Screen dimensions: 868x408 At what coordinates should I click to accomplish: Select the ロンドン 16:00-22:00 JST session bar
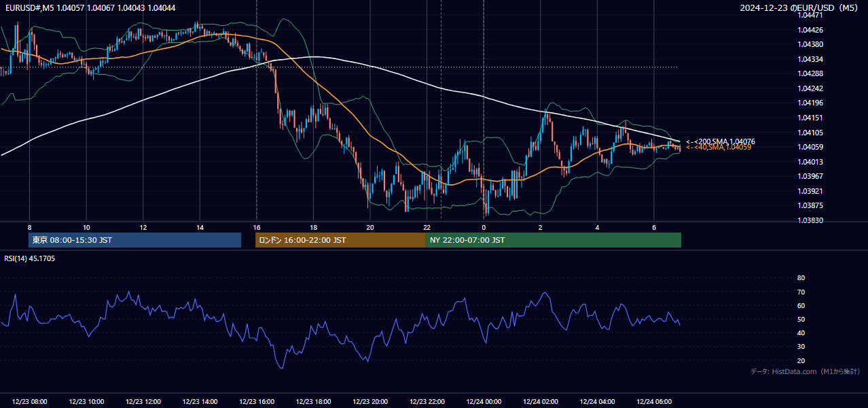[340, 240]
